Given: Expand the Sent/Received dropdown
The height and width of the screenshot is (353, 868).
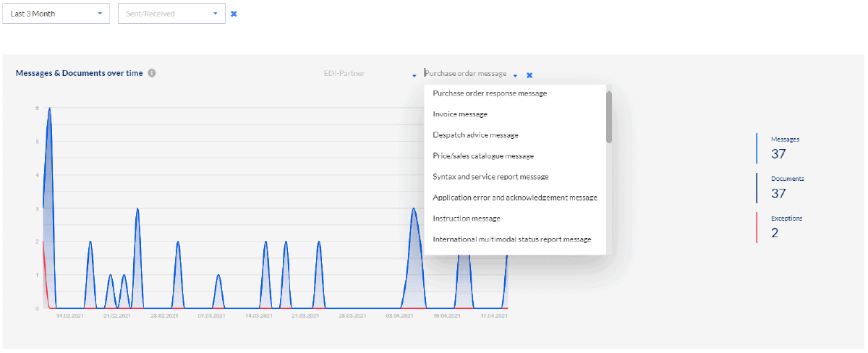Looking at the screenshot, I should click(171, 14).
